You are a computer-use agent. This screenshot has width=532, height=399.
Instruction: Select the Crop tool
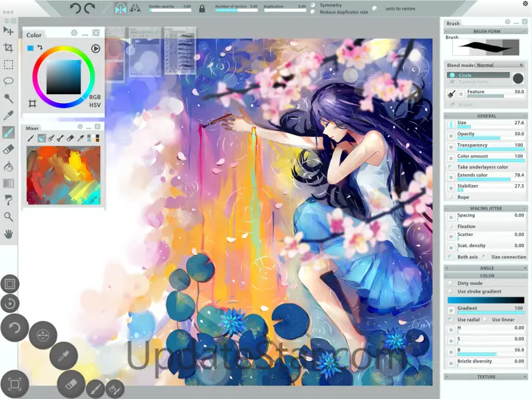[8, 48]
